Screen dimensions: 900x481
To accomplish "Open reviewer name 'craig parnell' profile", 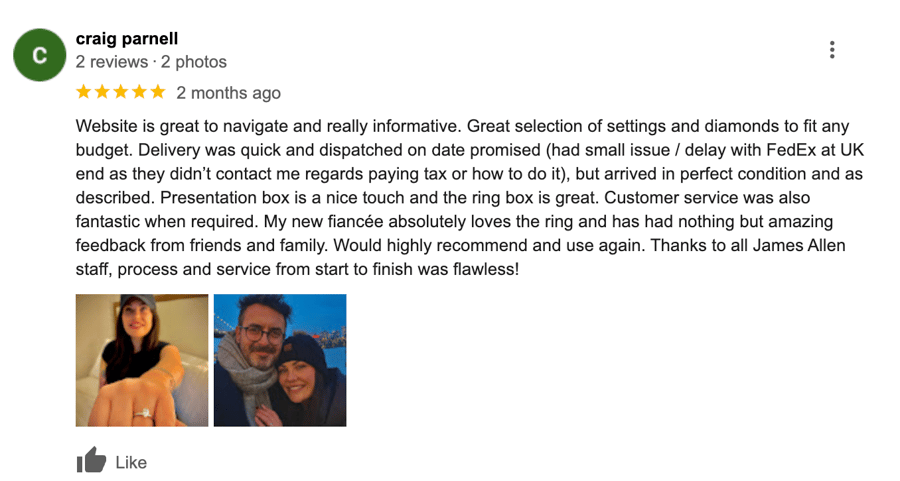I will 127,38.
